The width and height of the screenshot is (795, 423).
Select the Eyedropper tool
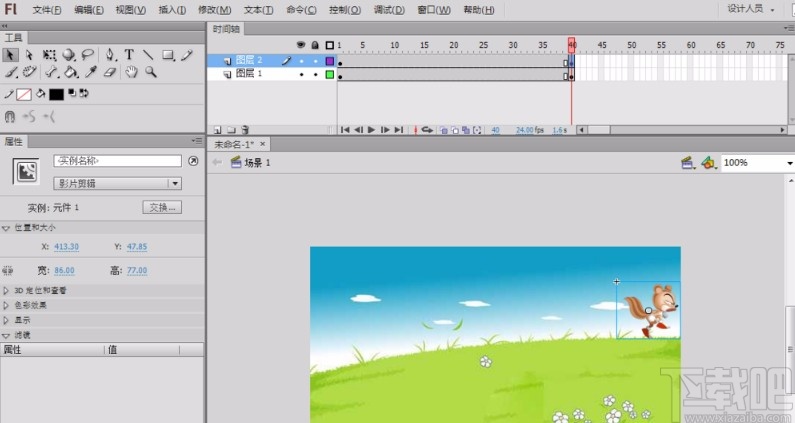pos(91,72)
